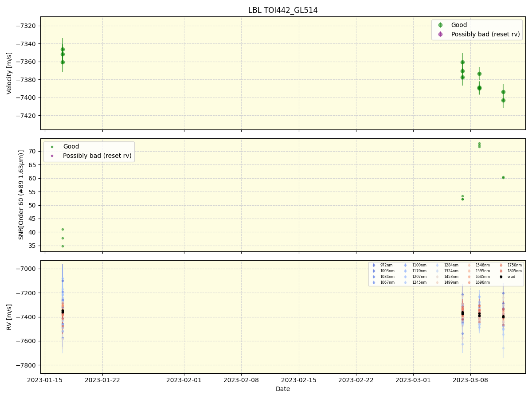The height and width of the screenshot is (399, 532).
Task: Click Possibly bad (reset rv) label in SNR legend
Action: click(97, 156)
